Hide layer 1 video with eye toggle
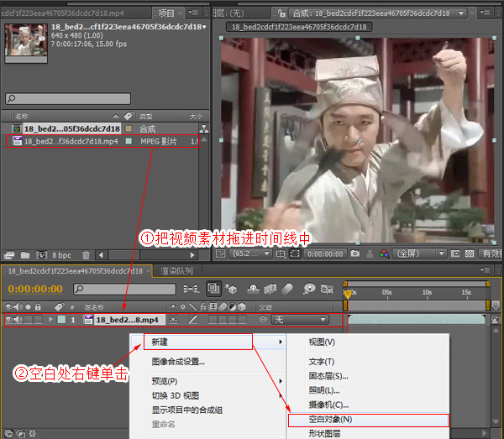This screenshot has height=439, width=504. click(9, 320)
